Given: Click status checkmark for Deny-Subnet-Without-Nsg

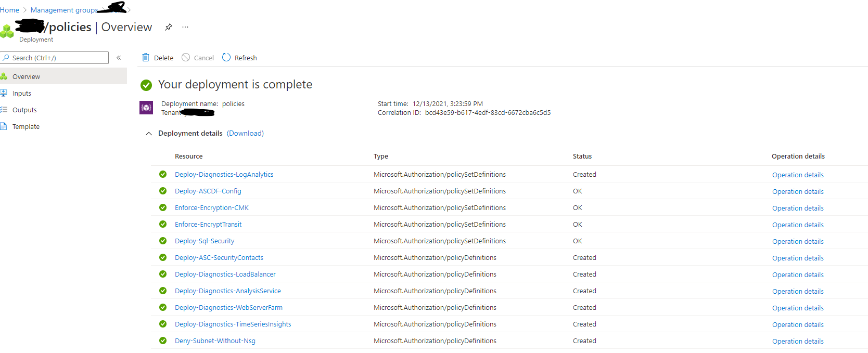Looking at the screenshot, I should point(163,341).
